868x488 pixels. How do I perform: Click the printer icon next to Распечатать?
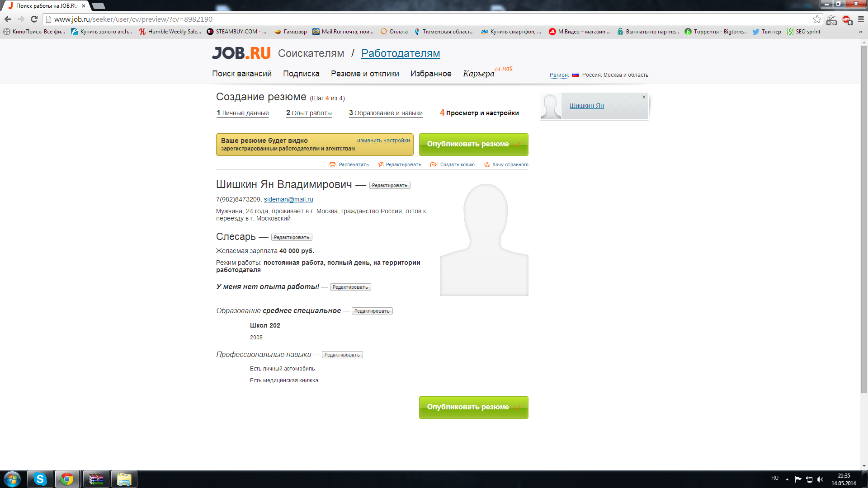pyautogui.click(x=332, y=165)
